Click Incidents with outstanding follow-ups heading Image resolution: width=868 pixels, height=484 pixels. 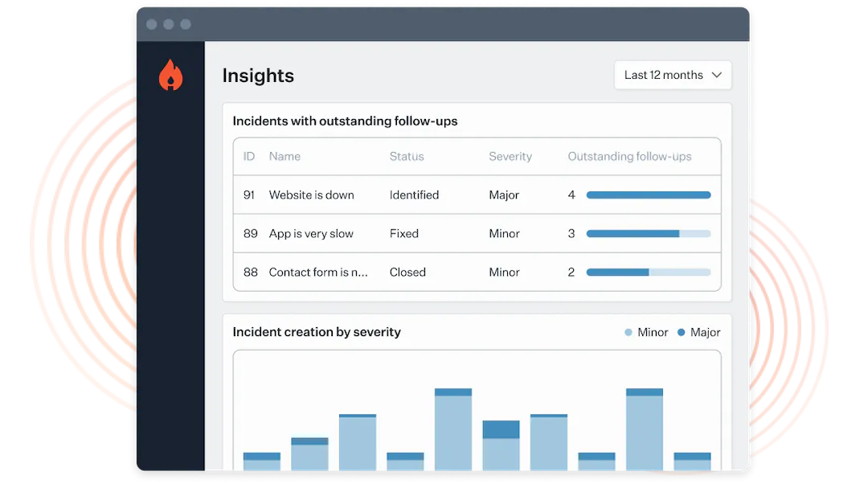pos(345,121)
